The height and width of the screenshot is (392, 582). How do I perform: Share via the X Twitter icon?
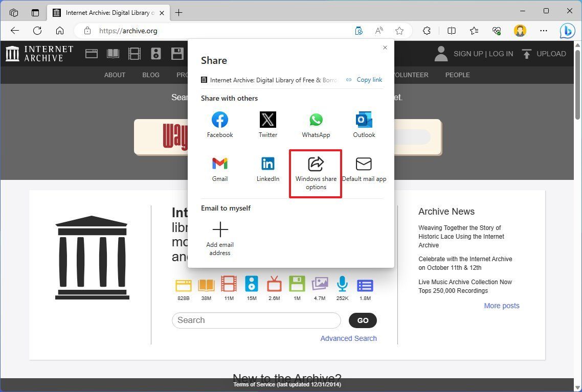[267, 120]
